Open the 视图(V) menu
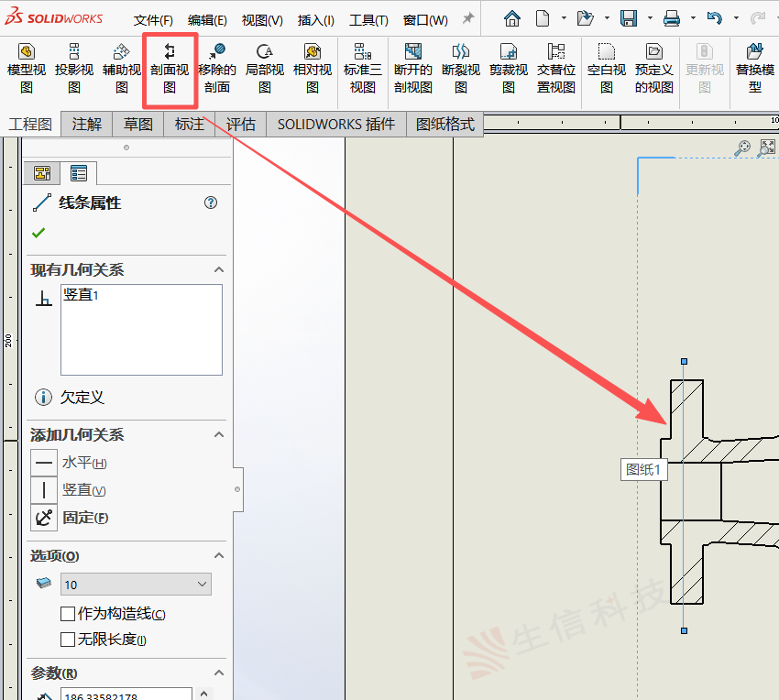Screen dimensions: 779x700 coord(262,20)
